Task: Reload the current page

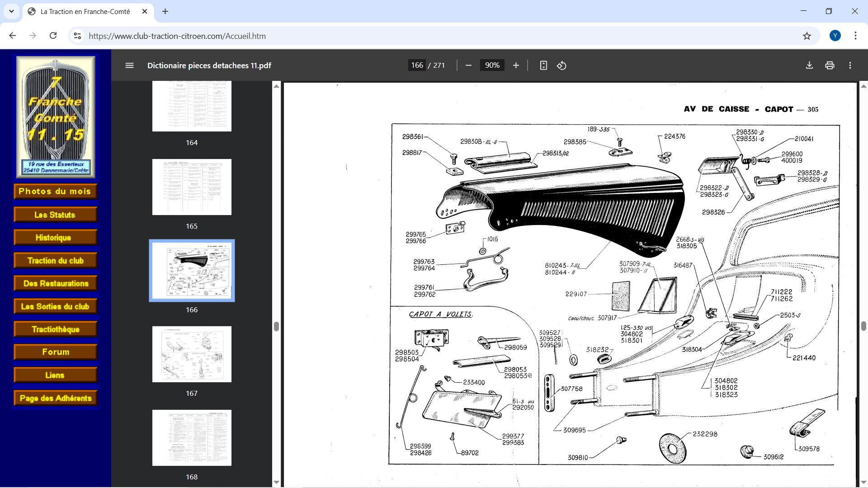Action: [x=53, y=36]
